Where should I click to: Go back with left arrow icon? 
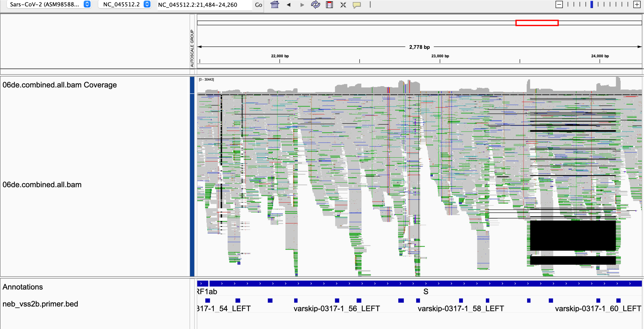click(289, 5)
